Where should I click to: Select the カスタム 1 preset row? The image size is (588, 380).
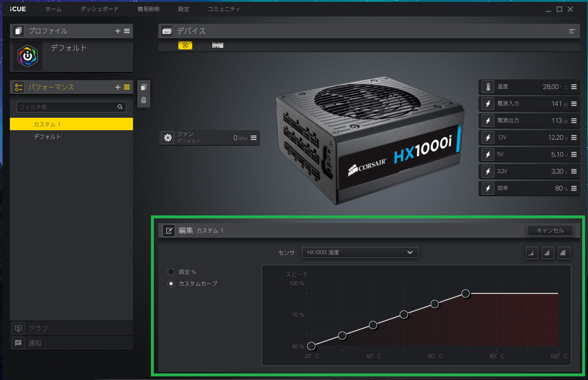point(71,124)
